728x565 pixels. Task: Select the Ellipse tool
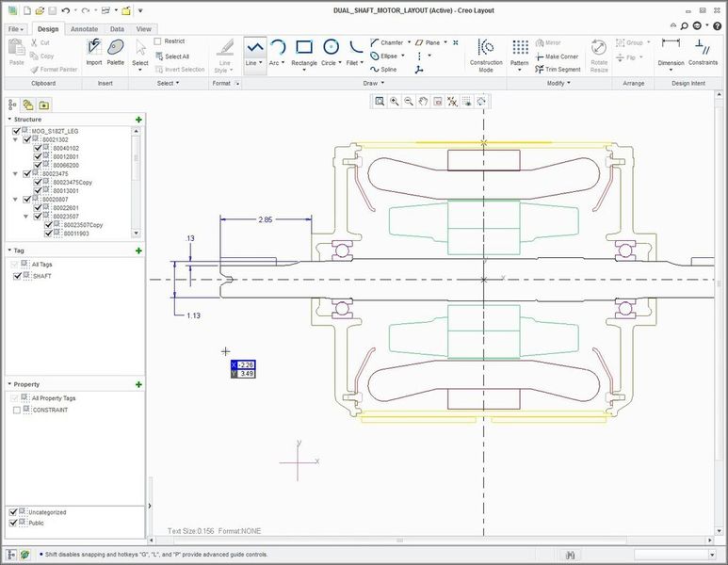point(384,56)
